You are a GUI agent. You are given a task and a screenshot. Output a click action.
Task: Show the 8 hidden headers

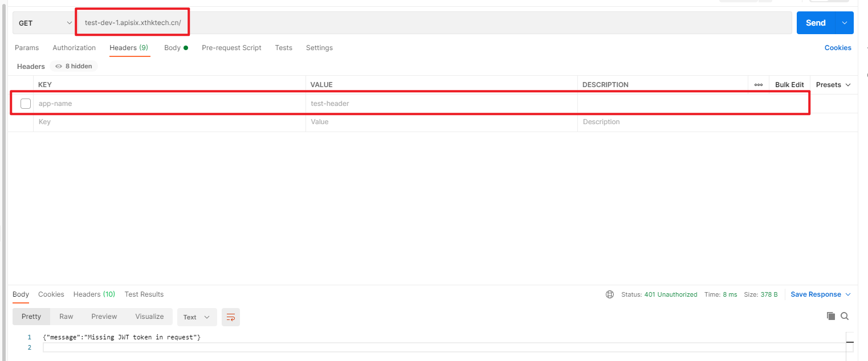click(x=74, y=66)
